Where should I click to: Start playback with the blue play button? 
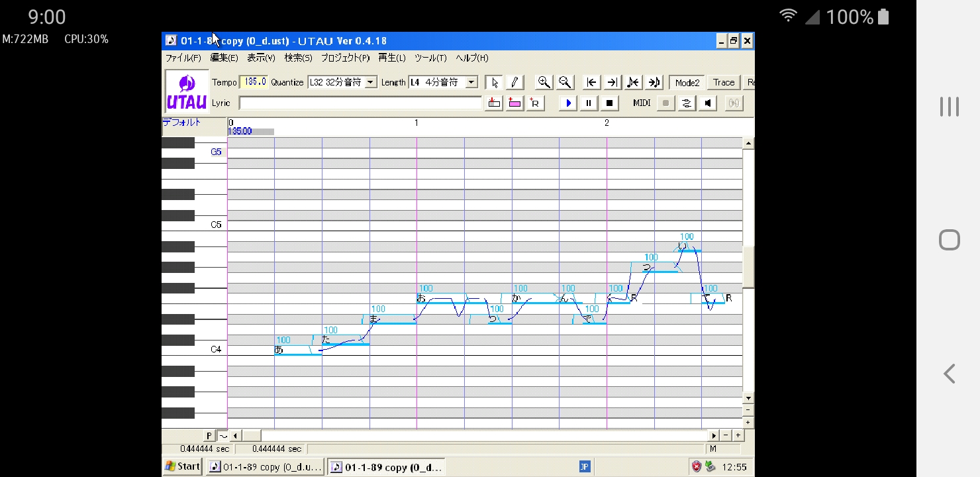pos(567,103)
